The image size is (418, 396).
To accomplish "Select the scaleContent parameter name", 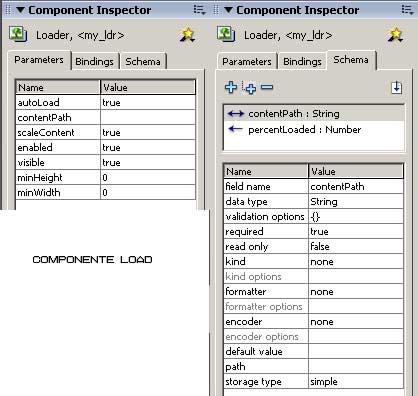I will pyautogui.click(x=58, y=132).
